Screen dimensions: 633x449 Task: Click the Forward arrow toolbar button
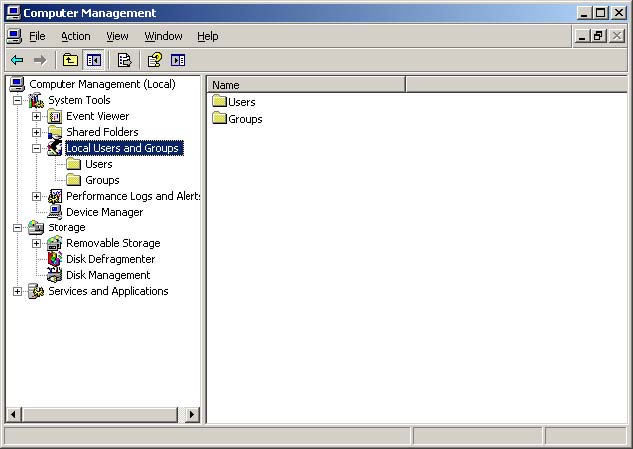coord(40,61)
